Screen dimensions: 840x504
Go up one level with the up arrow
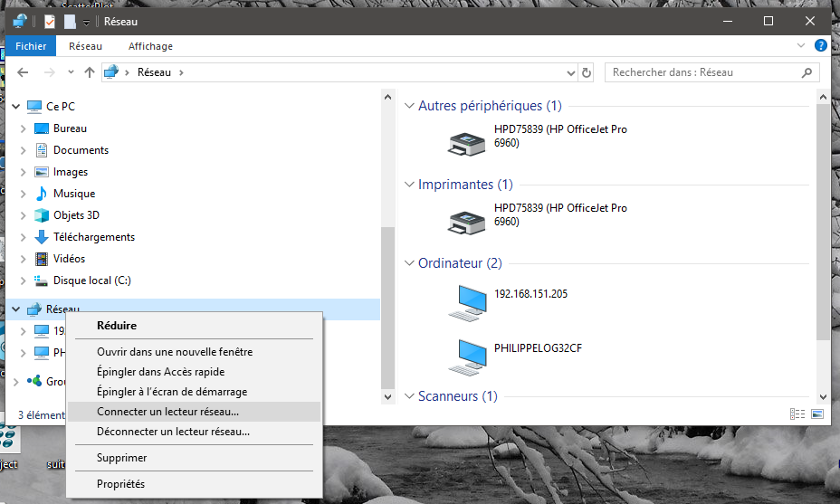90,72
